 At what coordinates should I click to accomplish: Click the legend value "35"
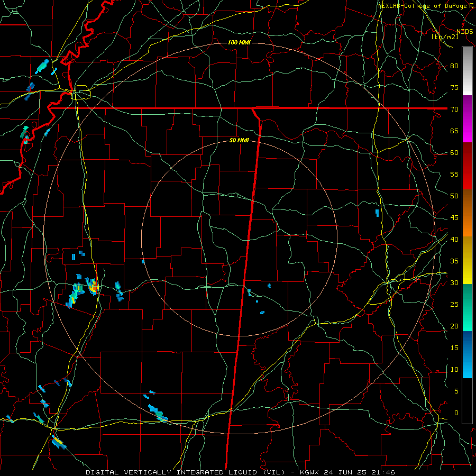coord(454,261)
